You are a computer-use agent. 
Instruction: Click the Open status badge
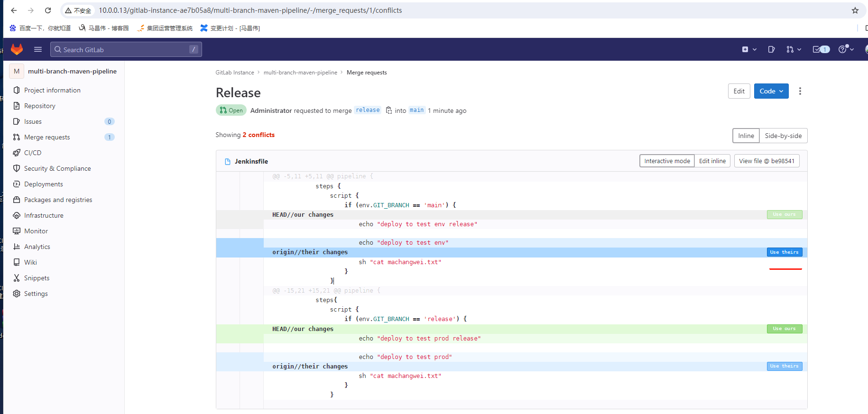(x=231, y=110)
